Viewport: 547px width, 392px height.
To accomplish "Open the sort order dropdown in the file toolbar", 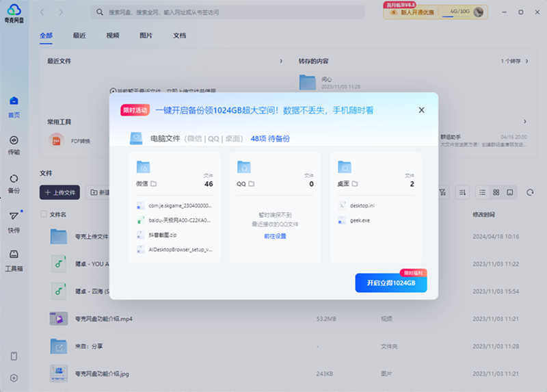I will coord(463,193).
